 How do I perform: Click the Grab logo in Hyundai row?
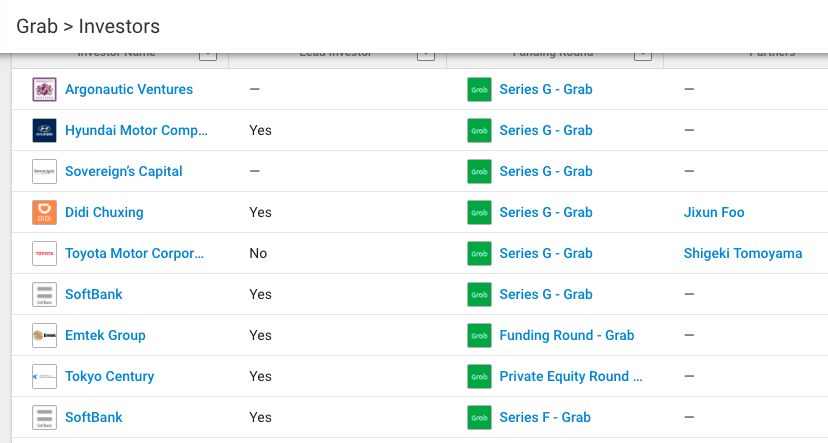(x=479, y=130)
